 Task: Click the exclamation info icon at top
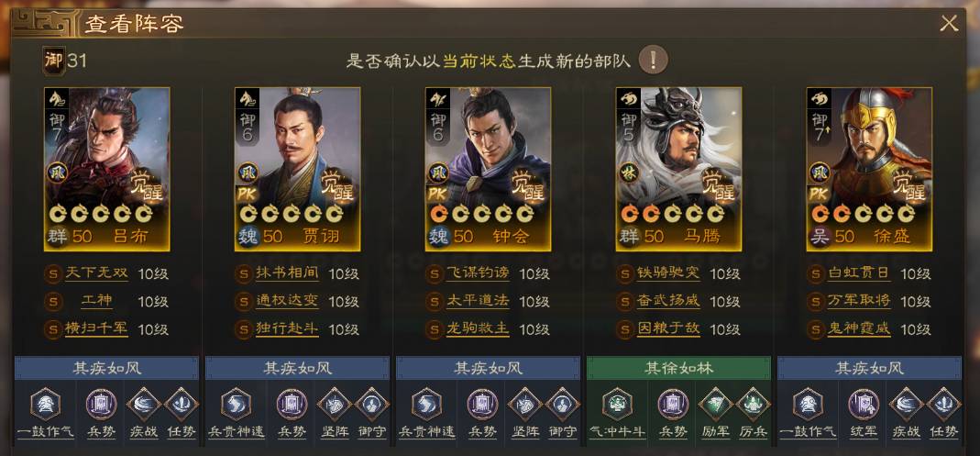point(653,60)
